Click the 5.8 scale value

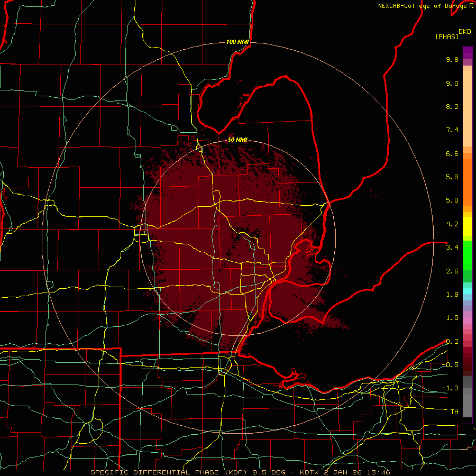coord(452,177)
